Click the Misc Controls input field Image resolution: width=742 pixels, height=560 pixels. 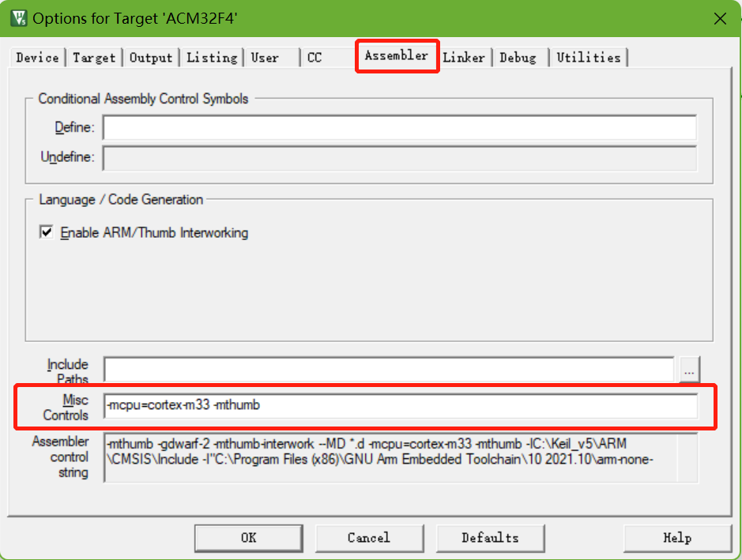[x=400, y=406]
